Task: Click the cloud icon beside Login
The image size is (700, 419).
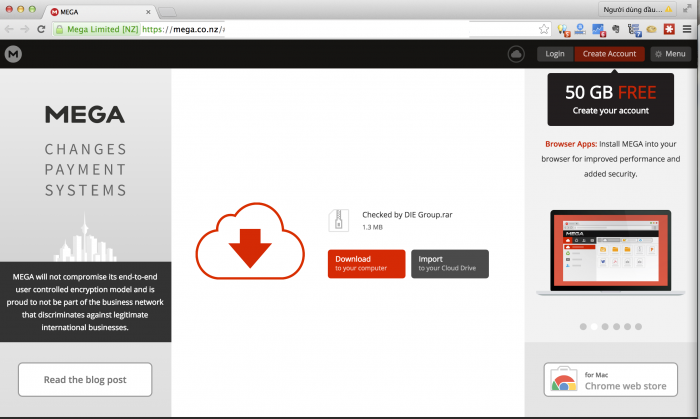Action: pos(516,54)
